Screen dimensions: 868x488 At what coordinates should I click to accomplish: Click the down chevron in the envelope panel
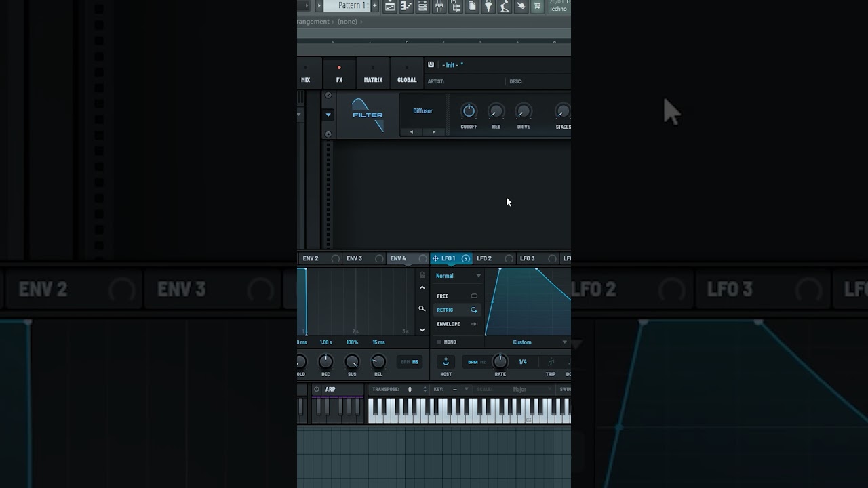click(x=422, y=330)
